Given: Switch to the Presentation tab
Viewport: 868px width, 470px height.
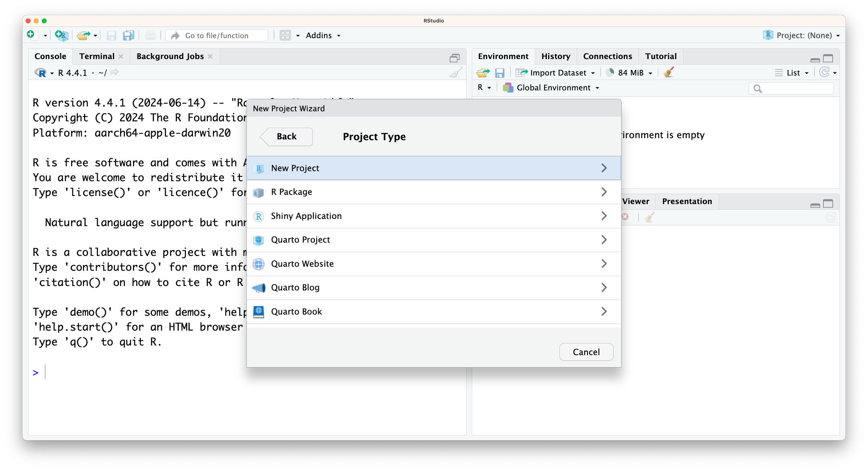Looking at the screenshot, I should (687, 201).
